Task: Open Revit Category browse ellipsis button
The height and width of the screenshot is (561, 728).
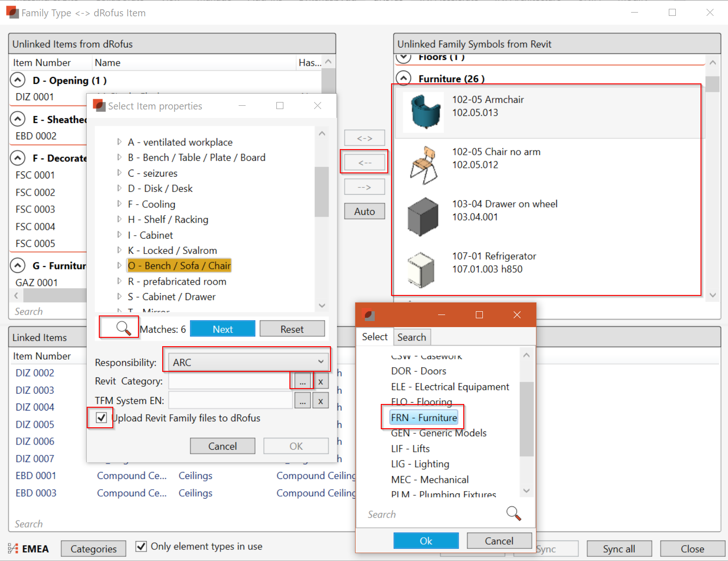Action: (x=302, y=382)
